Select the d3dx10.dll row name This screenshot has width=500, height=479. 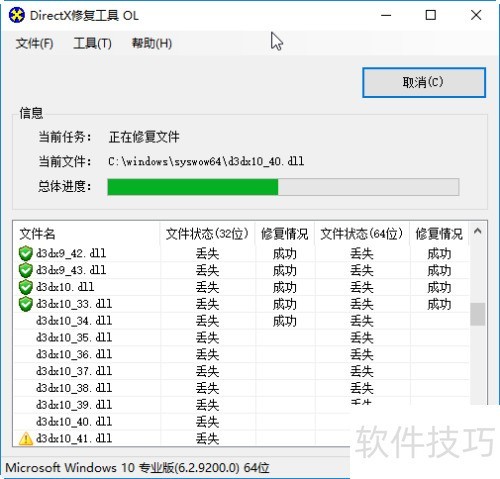click(65, 287)
